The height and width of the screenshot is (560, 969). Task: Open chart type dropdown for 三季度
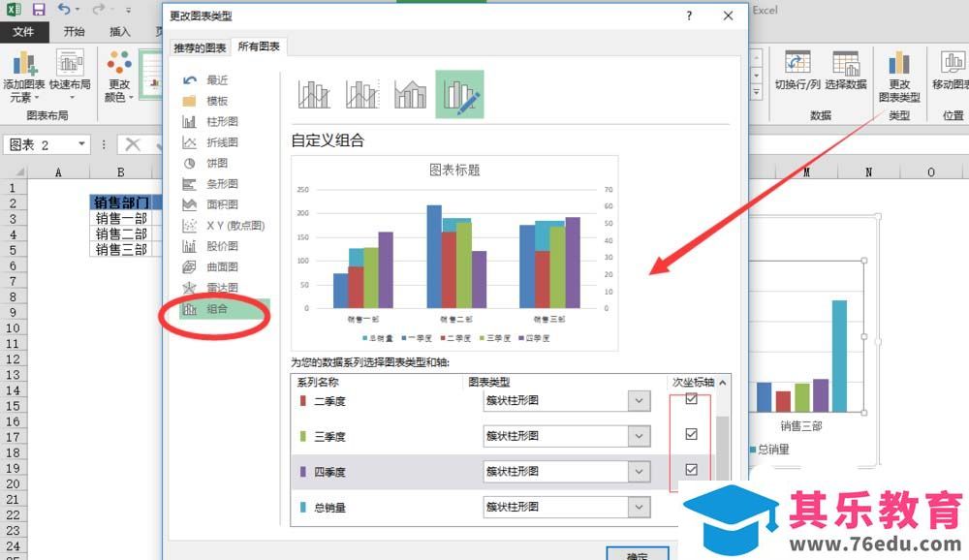(639, 436)
